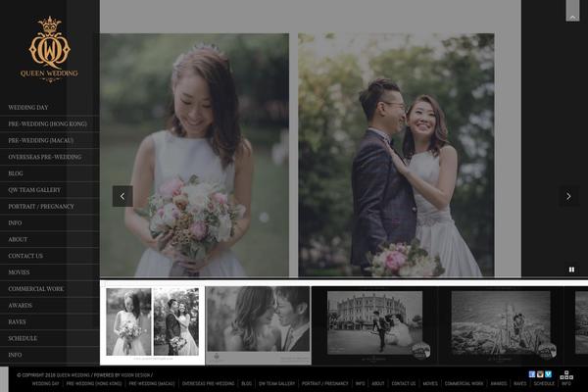Click PRE-WEDDING (MACAU) footer link

[x=152, y=384]
